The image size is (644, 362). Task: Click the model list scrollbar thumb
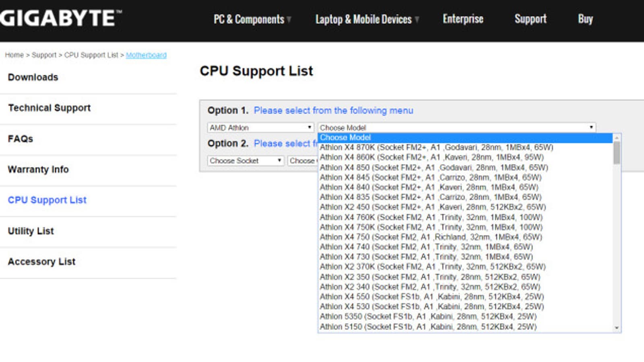click(617, 153)
